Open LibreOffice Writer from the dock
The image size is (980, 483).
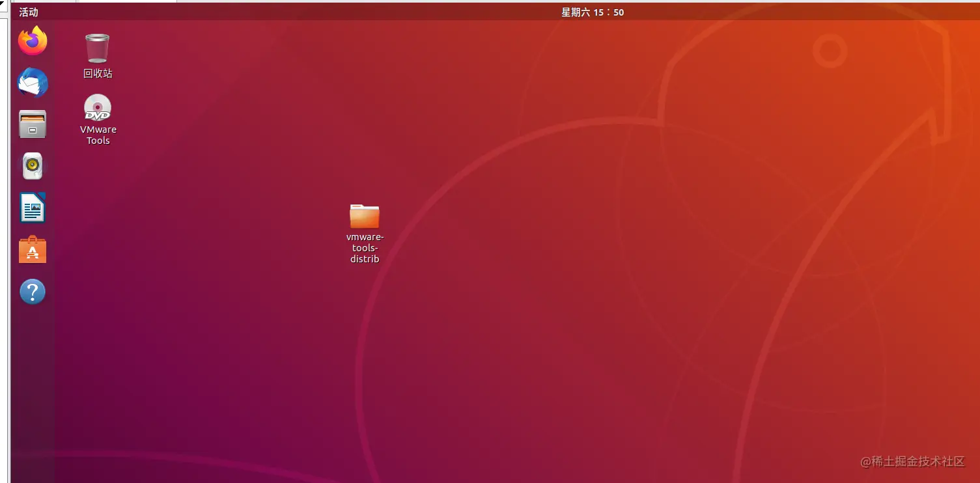point(33,208)
